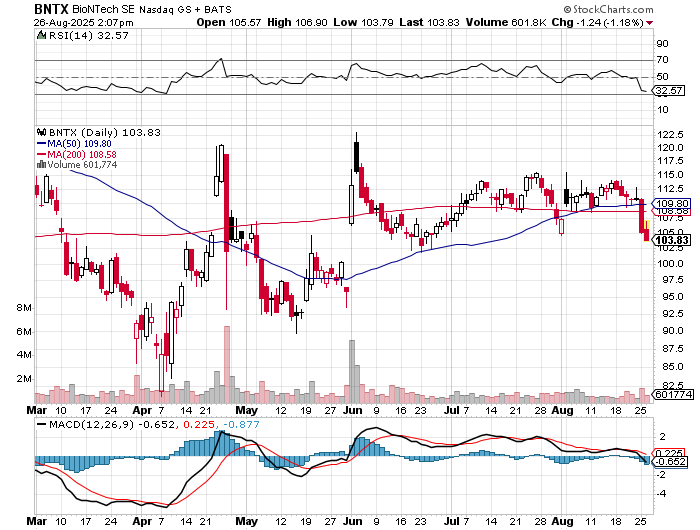Click the tall black candlestick at the early June peak
This screenshot has height=530, width=700.
(x=356, y=152)
